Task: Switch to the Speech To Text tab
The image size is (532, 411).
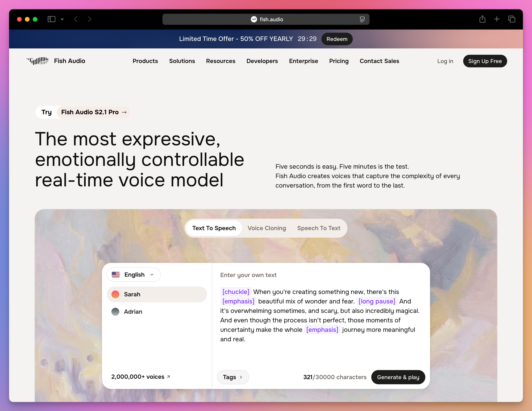Action: coord(319,228)
